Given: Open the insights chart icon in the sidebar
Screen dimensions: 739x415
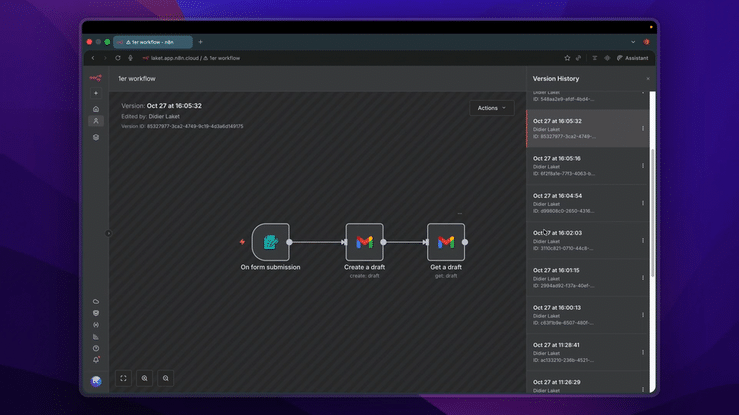Looking at the screenshot, I should (x=96, y=337).
